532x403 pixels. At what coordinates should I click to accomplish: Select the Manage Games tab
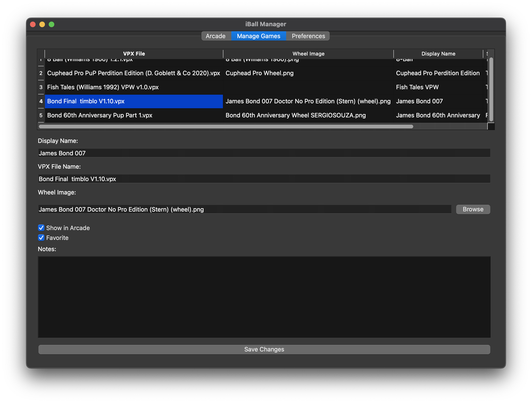[x=259, y=36]
